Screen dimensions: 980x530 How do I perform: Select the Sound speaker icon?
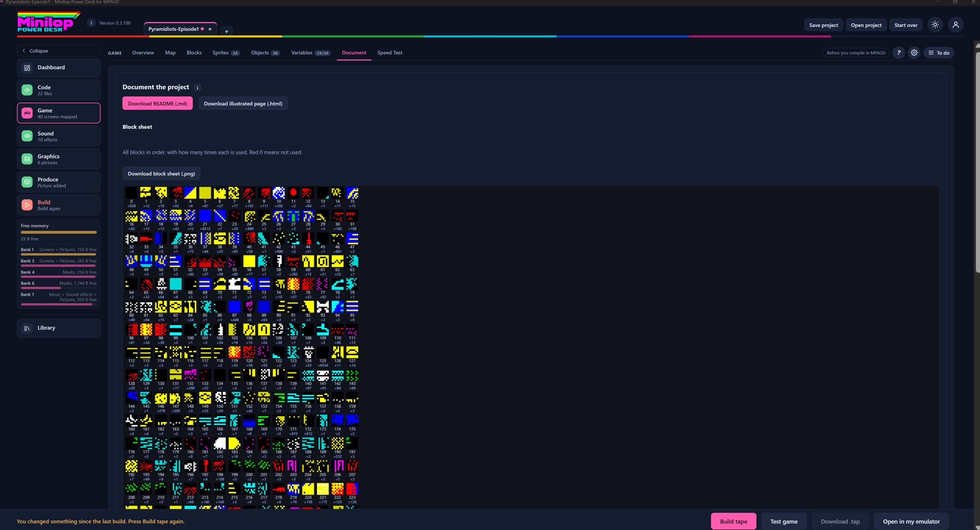tap(27, 136)
